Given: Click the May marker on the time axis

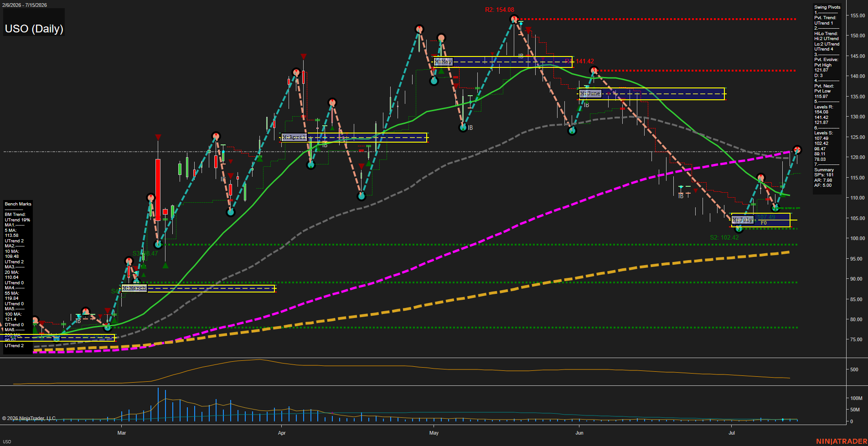Looking at the screenshot, I should 434,433.
